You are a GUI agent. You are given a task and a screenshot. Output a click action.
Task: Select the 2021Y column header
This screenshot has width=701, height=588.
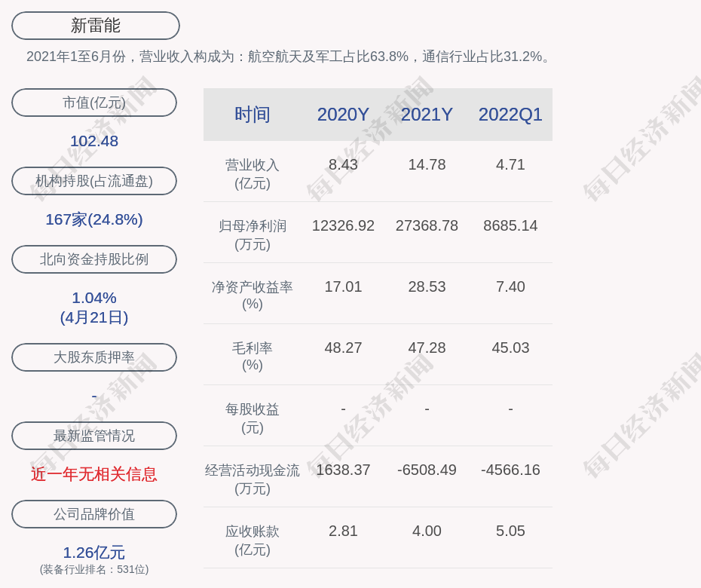427,115
